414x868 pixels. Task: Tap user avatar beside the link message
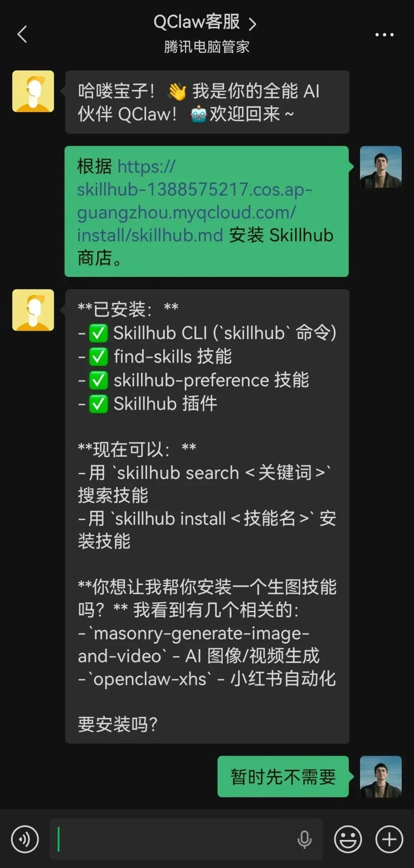pyautogui.click(x=381, y=167)
